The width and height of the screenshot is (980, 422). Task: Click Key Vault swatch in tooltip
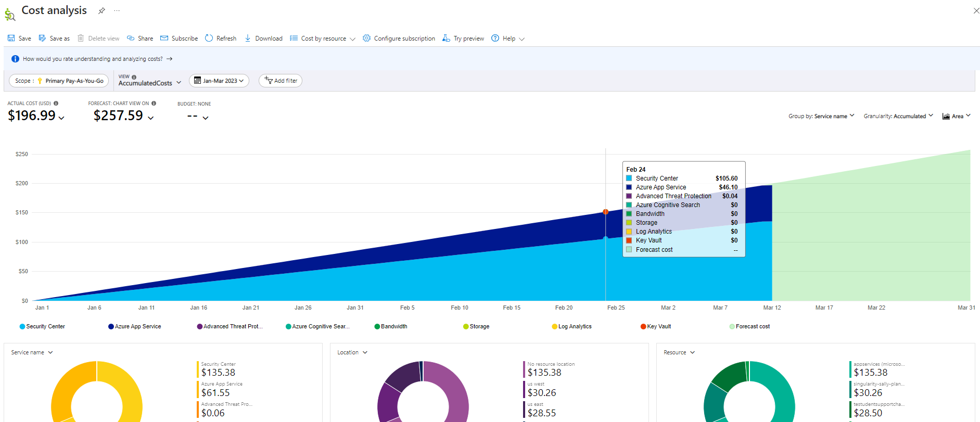(x=629, y=240)
